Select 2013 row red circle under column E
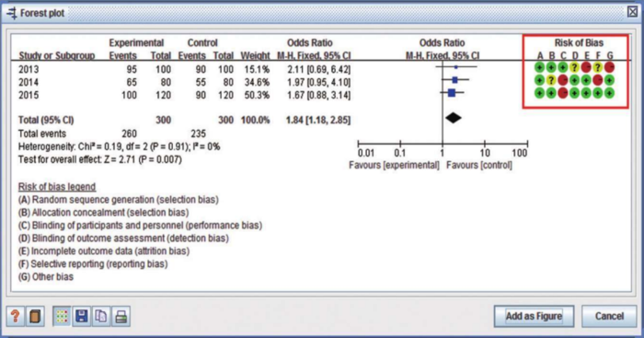 tap(586, 67)
